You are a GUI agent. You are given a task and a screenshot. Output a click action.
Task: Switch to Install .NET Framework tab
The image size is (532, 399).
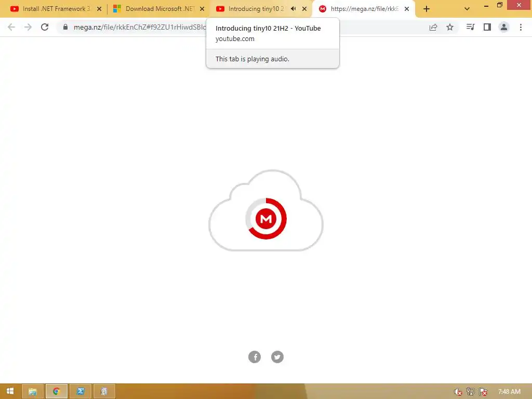coord(51,9)
